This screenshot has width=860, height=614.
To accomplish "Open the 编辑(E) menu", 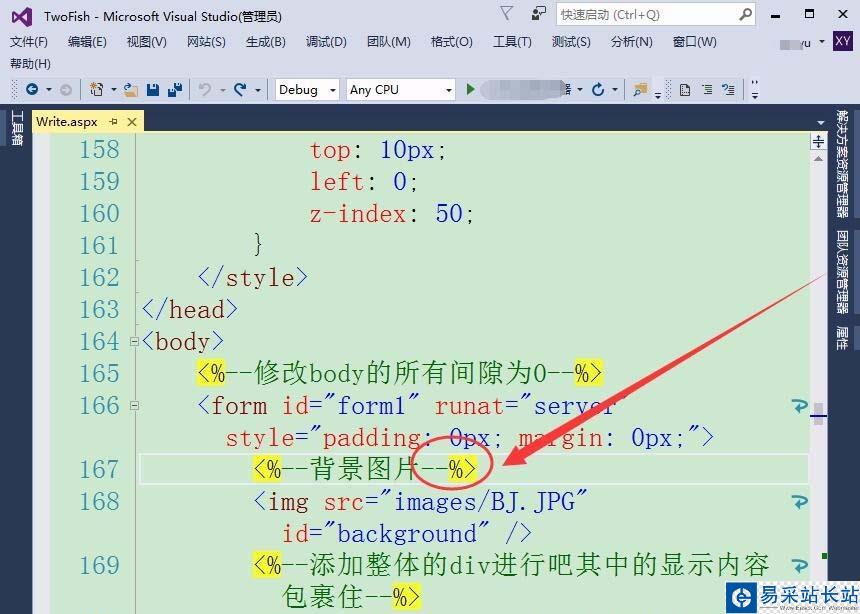I will 87,42.
